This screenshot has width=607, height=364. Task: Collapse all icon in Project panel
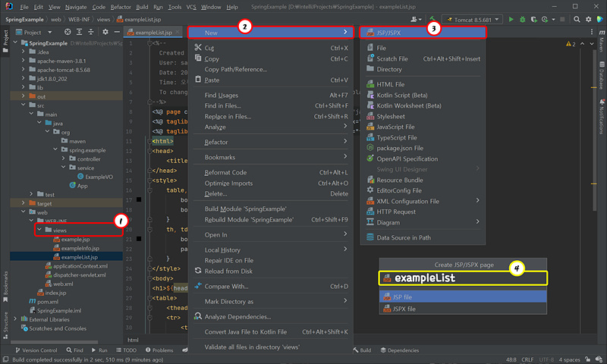[90, 32]
